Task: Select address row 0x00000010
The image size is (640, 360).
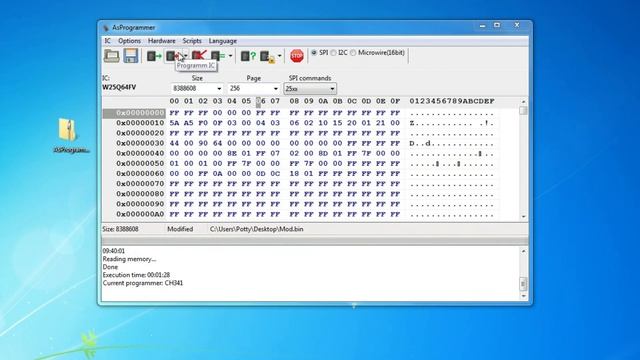Action: 140,123
